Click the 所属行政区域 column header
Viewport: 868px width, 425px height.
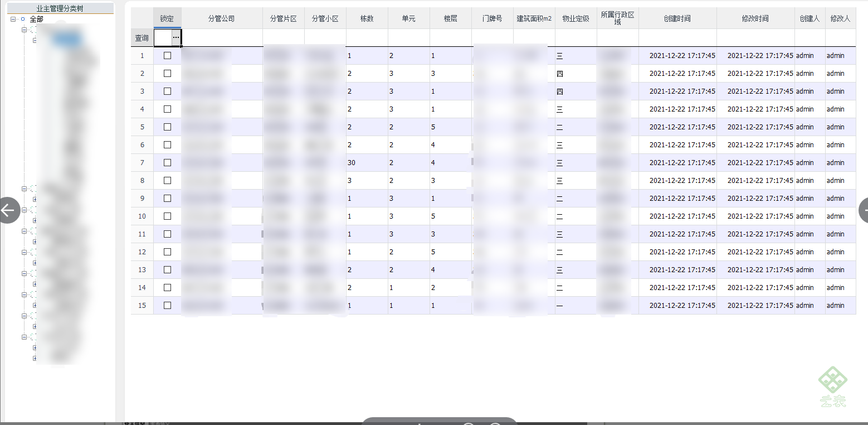(618, 18)
